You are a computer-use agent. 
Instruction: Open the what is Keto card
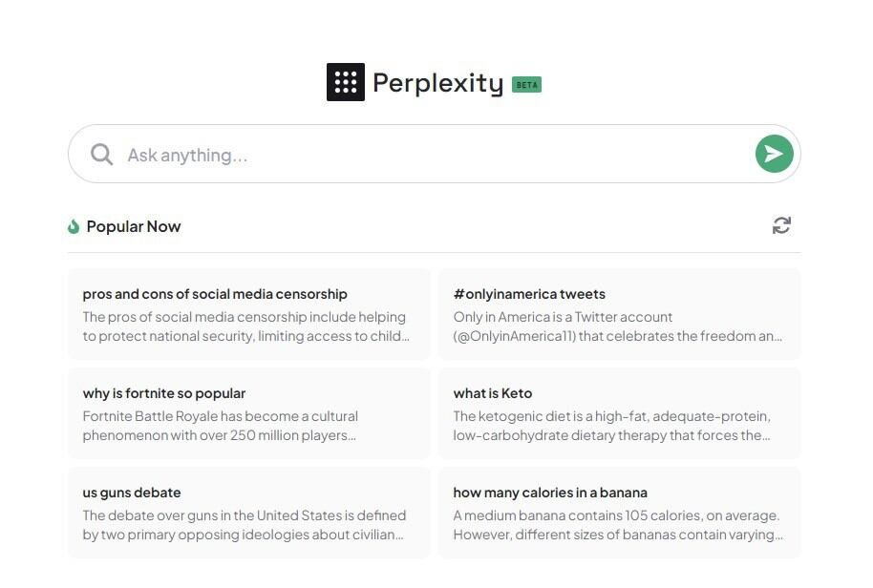(x=493, y=393)
